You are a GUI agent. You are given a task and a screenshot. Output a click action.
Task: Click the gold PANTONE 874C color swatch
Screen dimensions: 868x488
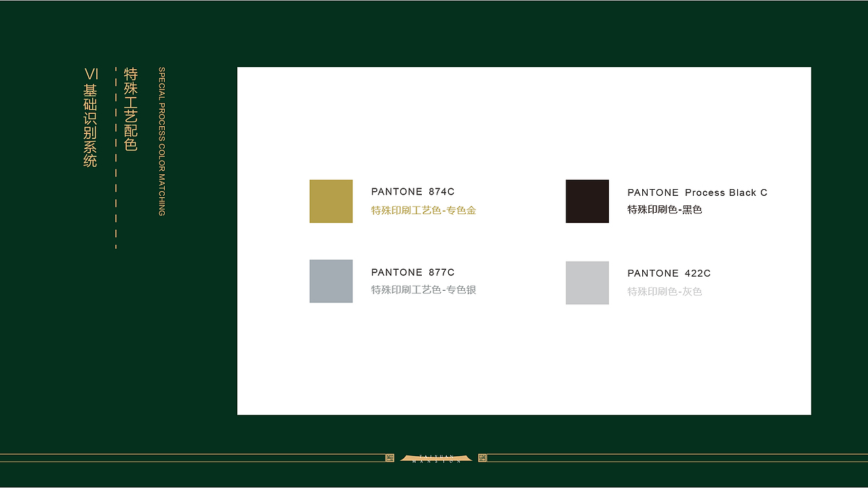pyautogui.click(x=331, y=201)
